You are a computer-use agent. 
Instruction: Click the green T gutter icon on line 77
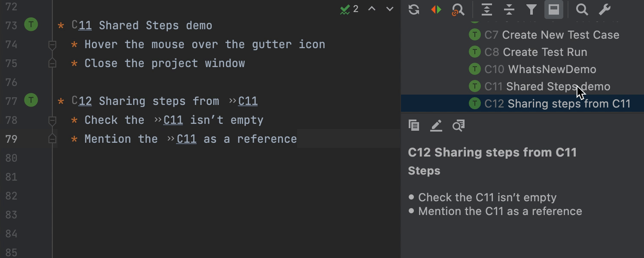click(x=31, y=101)
